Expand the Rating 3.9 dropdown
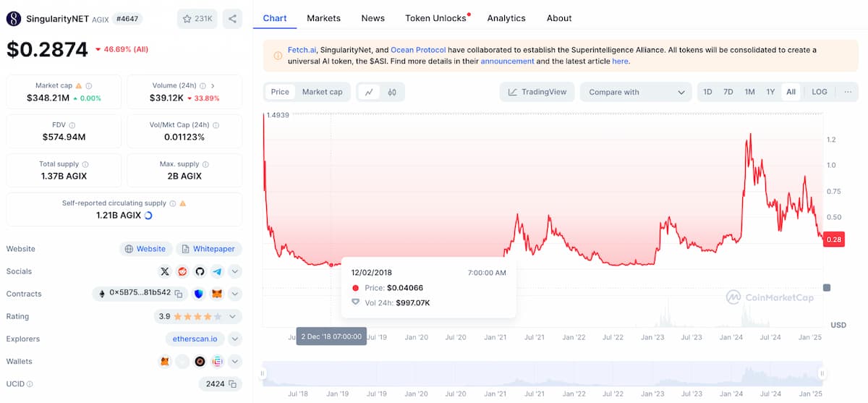This screenshot has width=868, height=403. click(x=232, y=316)
